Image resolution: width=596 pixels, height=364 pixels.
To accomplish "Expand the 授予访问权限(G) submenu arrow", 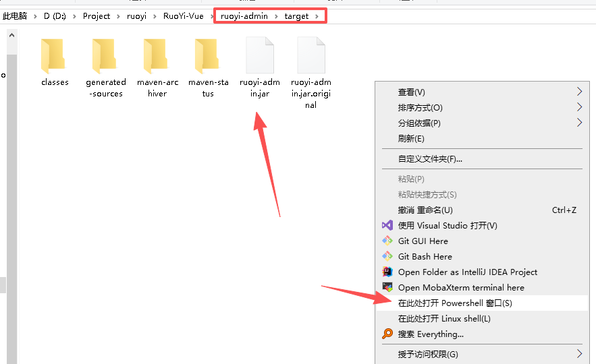I will click(x=579, y=354).
